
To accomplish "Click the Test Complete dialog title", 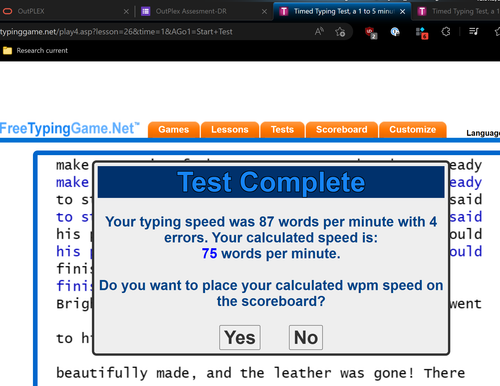I will pyautogui.click(x=271, y=182).
